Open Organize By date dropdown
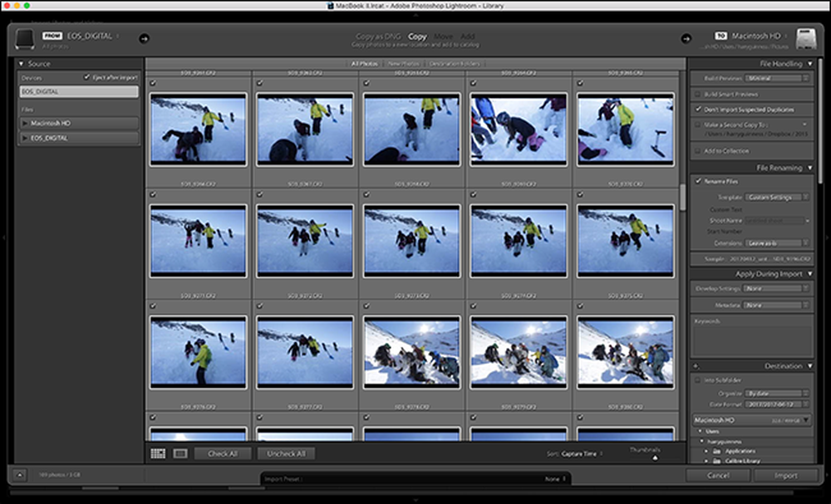Screen dimensions: 831x504 (777, 394)
